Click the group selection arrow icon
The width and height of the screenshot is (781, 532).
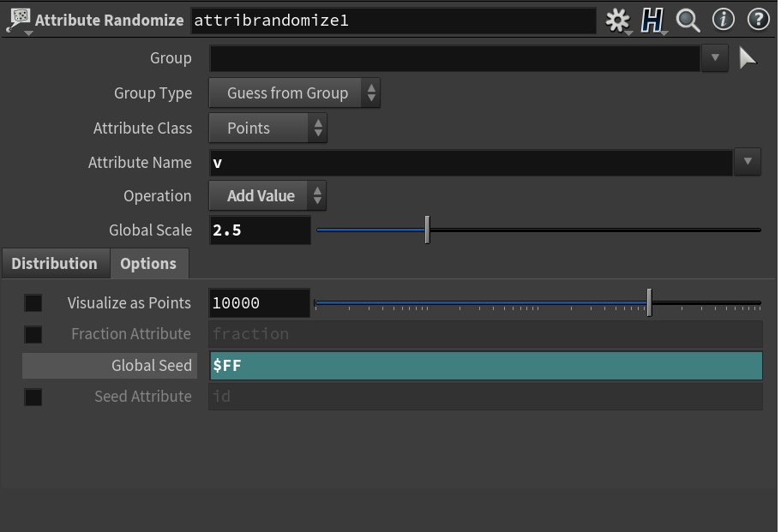[747, 58]
